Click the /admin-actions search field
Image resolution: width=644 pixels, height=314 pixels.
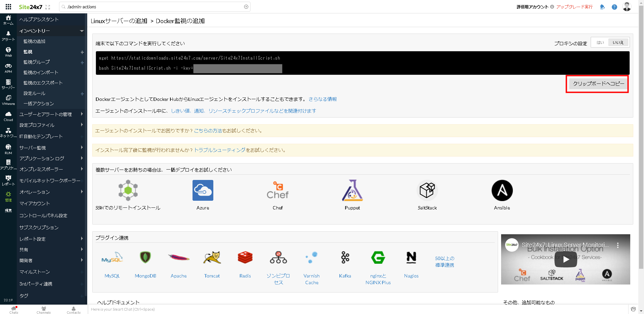tap(155, 7)
